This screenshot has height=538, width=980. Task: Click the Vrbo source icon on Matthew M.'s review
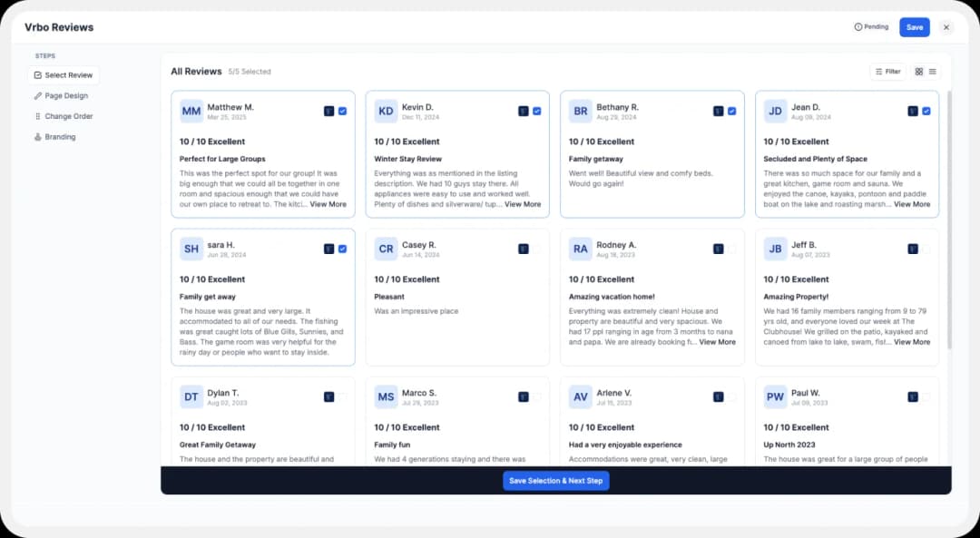[329, 111]
